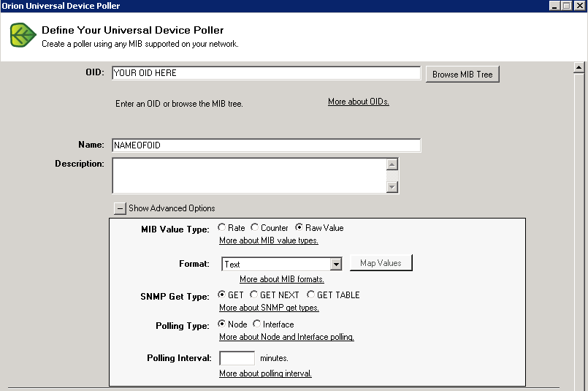This screenshot has height=391, width=588.
Task: Open More about Node and Interface polling link
Action: [286, 337]
